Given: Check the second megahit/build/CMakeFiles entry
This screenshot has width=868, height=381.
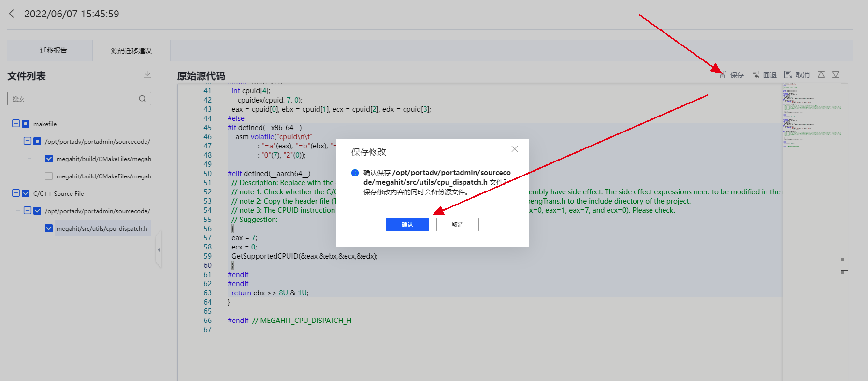Looking at the screenshot, I should point(49,176).
